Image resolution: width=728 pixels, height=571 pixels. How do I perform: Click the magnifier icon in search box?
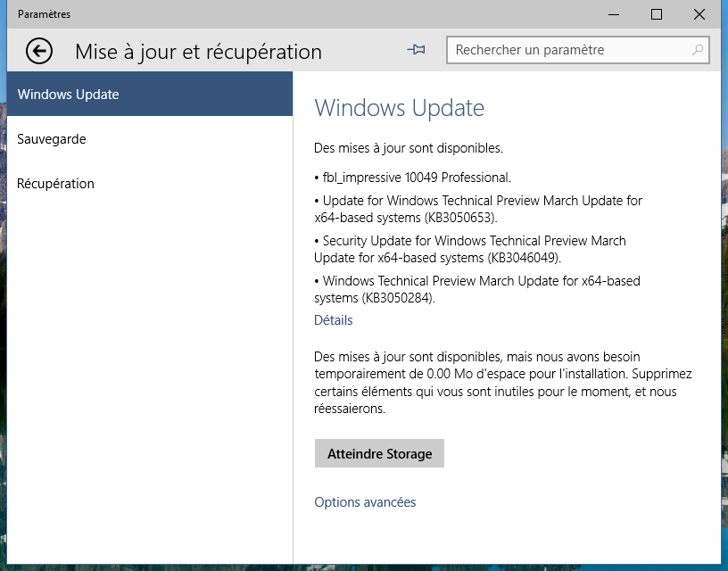(698, 50)
